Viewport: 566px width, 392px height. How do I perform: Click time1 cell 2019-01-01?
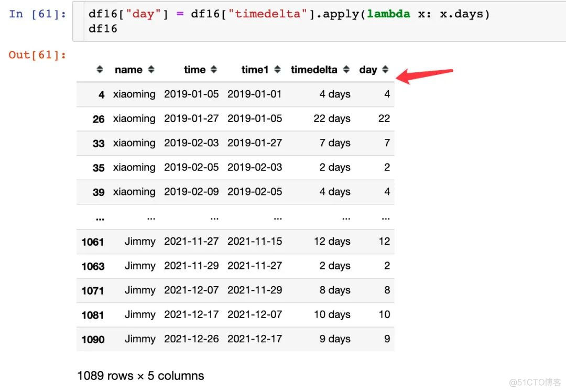255,94
